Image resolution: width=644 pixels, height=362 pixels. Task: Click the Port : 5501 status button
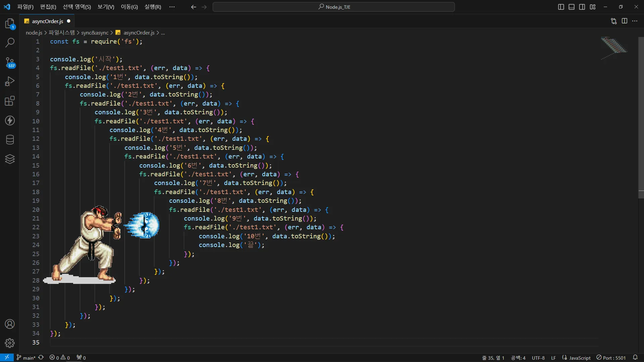click(x=611, y=358)
